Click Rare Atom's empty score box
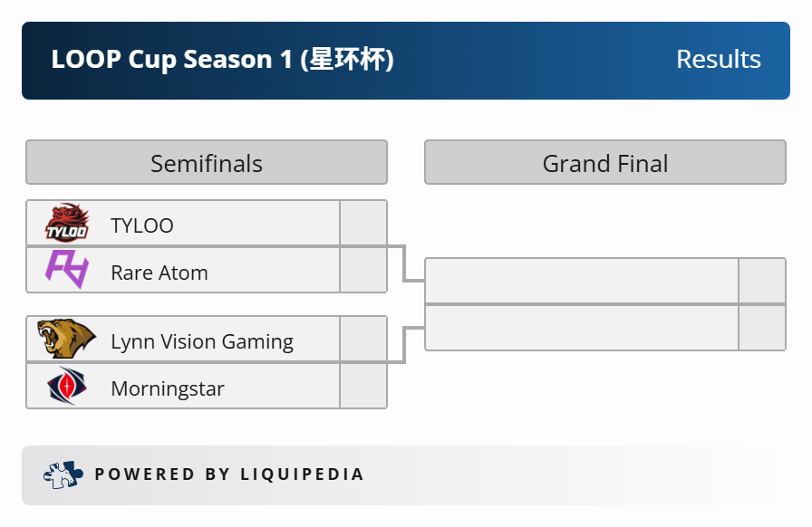812x527 pixels. (363, 271)
